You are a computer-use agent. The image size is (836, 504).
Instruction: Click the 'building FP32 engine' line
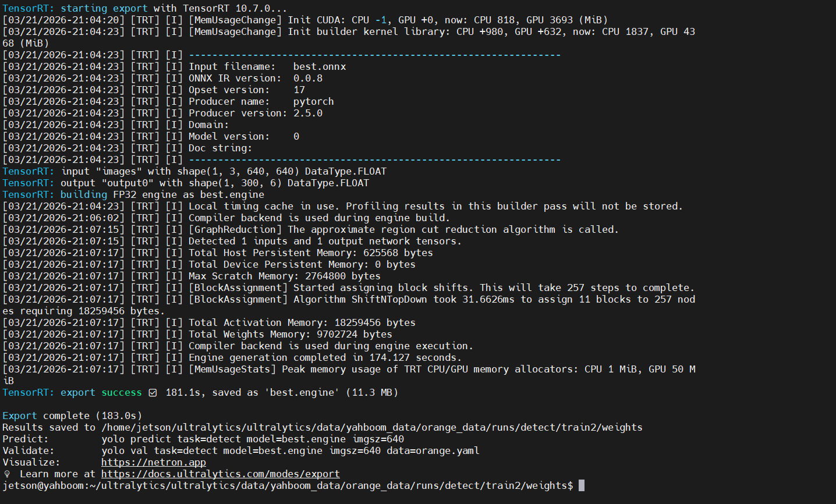(x=133, y=194)
